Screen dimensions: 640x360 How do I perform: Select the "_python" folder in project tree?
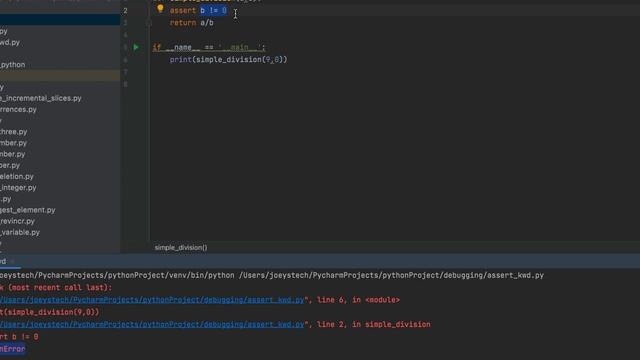coord(12,64)
